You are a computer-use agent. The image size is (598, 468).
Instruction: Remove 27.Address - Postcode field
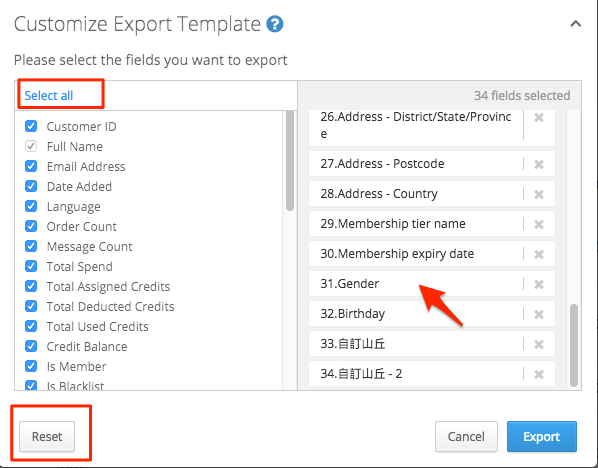tap(539, 164)
